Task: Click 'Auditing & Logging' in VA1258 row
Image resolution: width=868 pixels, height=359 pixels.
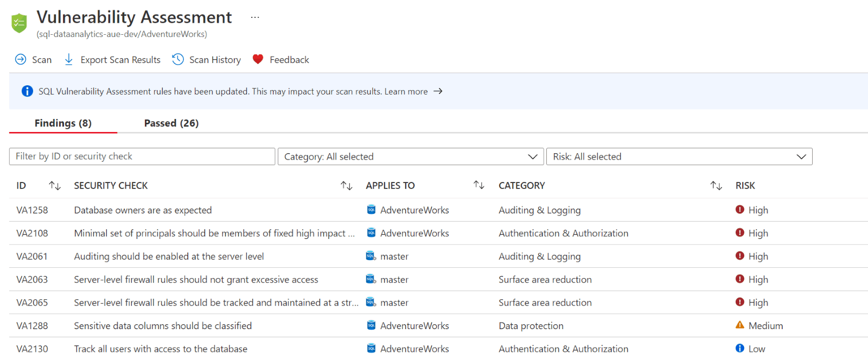Action: (540, 210)
